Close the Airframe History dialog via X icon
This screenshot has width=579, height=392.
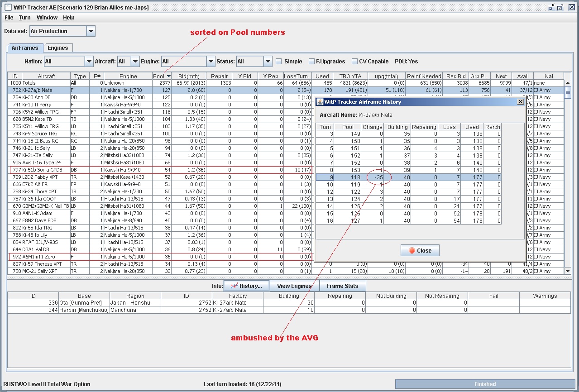tap(520, 102)
